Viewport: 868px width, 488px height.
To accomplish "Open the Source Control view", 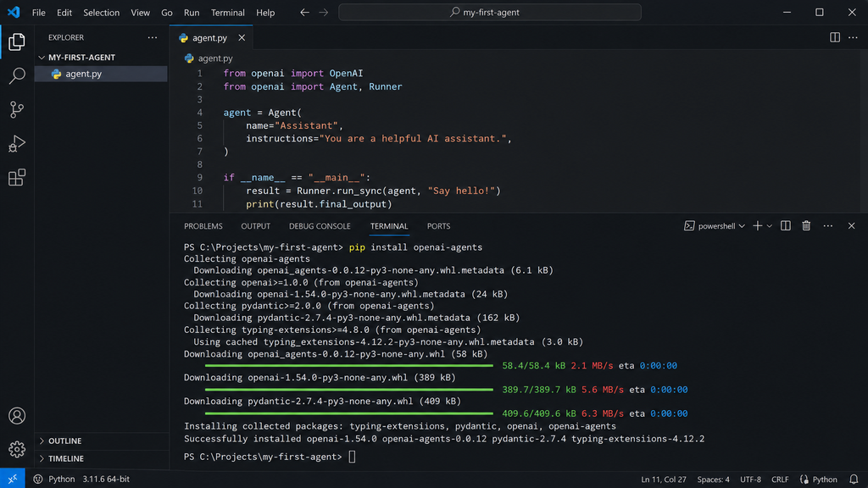I will click(x=17, y=109).
